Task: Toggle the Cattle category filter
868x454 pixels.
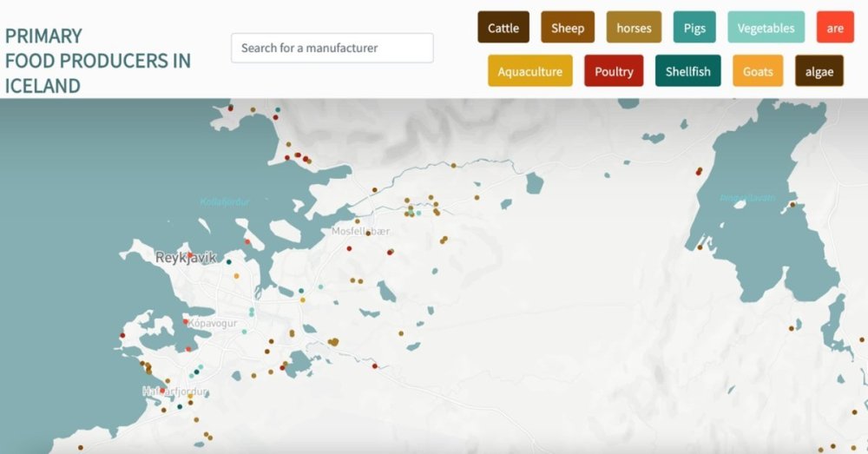Action: tap(503, 28)
